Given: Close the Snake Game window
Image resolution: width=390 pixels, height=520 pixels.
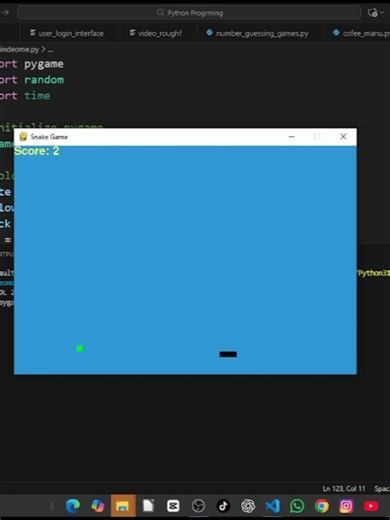Looking at the screenshot, I should tap(343, 137).
